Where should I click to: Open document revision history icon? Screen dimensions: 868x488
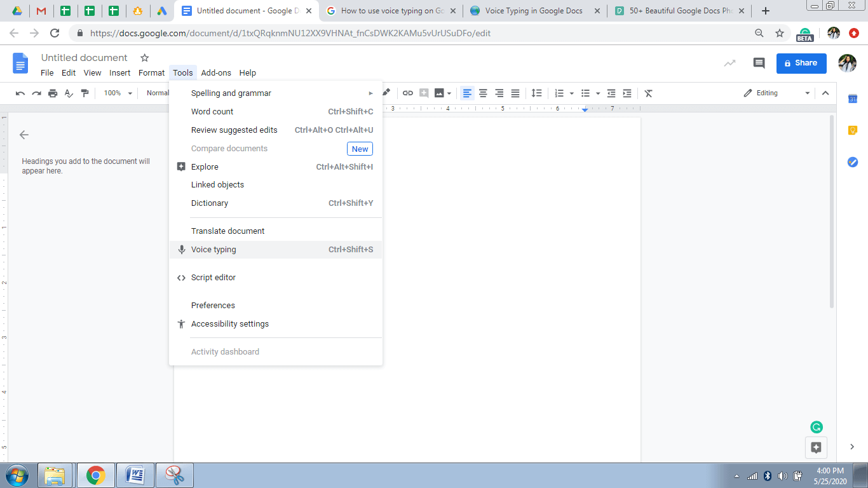pyautogui.click(x=729, y=64)
